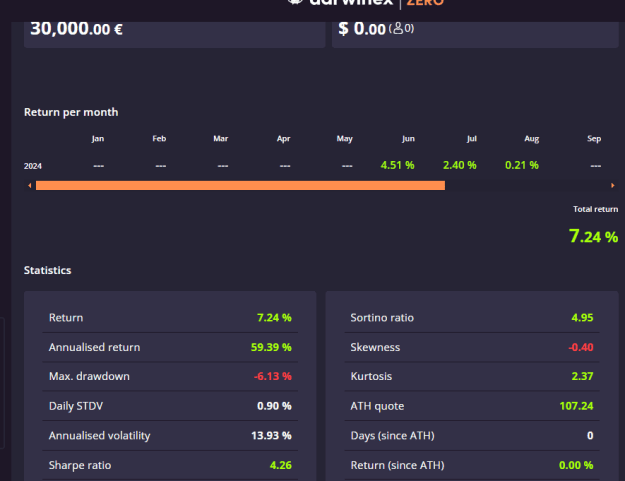Screen dimensions: 625x481
Task: Click the Darwinex ZERO logo
Action: [366, 3]
